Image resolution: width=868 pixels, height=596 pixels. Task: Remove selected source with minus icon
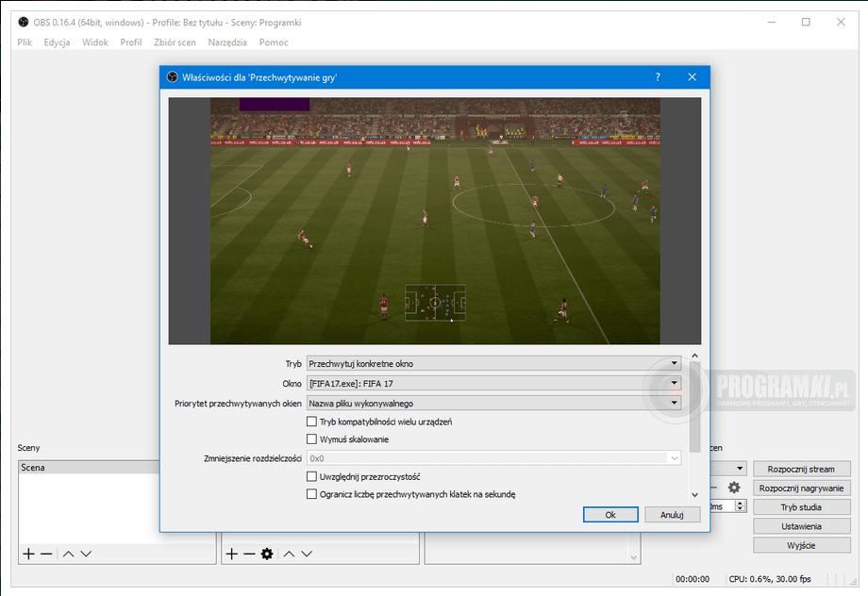tap(249, 554)
